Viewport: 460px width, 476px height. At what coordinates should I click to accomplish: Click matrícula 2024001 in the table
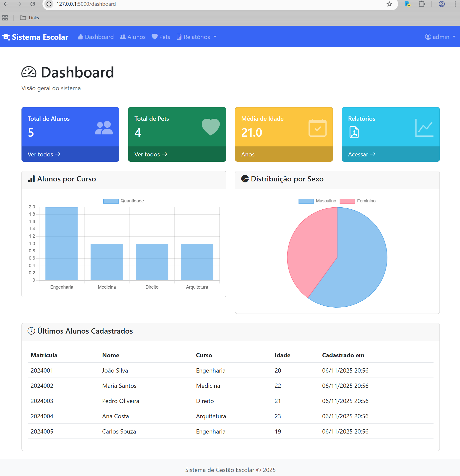click(x=42, y=371)
